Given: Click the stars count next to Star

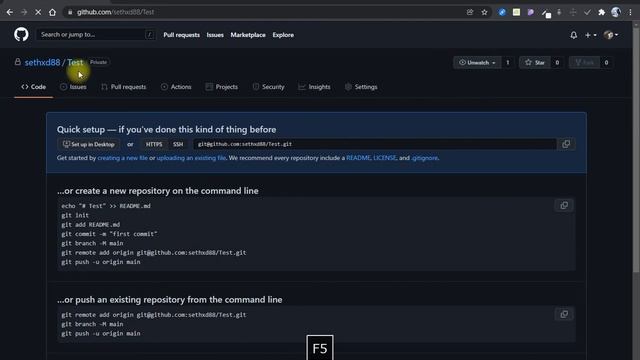Looking at the screenshot, I should click(x=557, y=62).
